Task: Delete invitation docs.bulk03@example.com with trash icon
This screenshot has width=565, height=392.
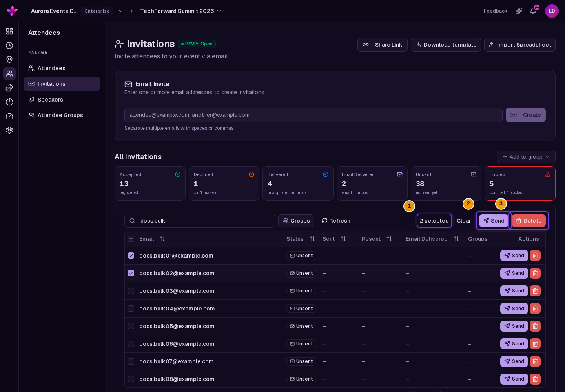Action: point(535,291)
